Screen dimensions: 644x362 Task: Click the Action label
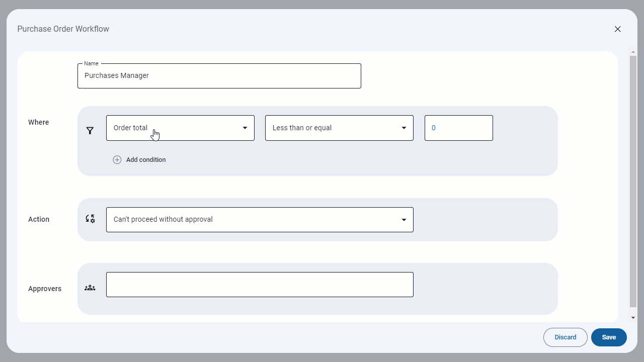pos(39,219)
